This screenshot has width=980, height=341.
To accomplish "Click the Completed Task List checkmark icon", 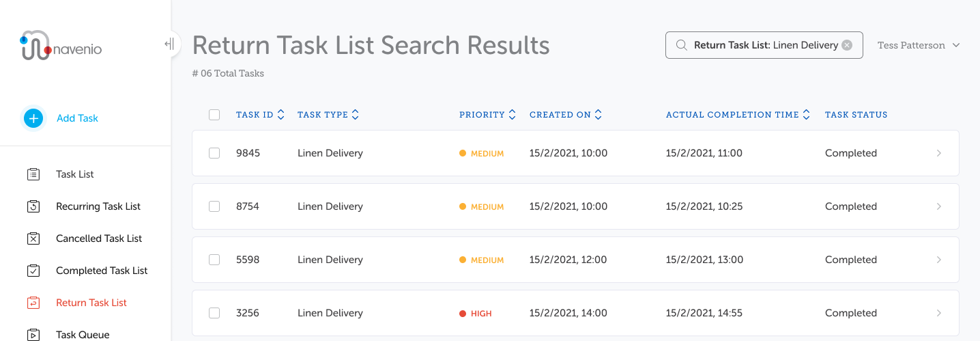I will pyautogui.click(x=33, y=271).
